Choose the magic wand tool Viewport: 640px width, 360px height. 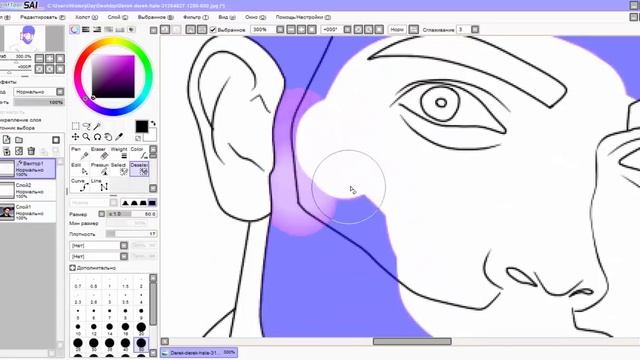click(x=97, y=126)
